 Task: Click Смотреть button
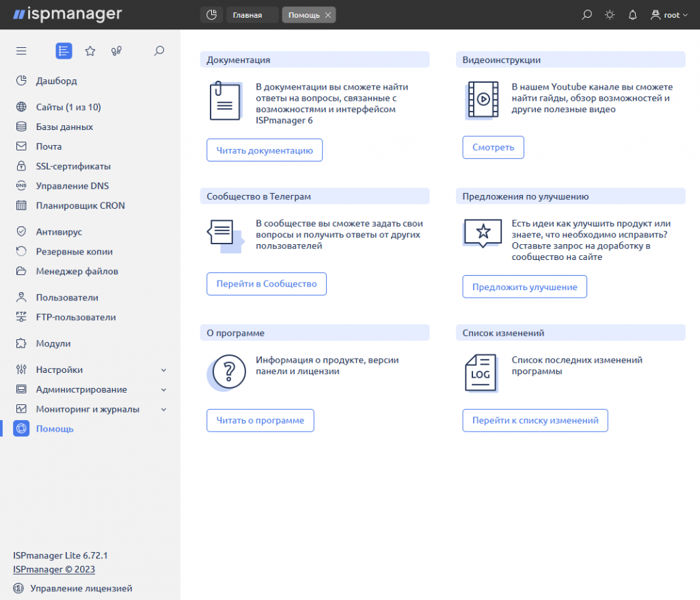pyautogui.click(x=493, y=147)
